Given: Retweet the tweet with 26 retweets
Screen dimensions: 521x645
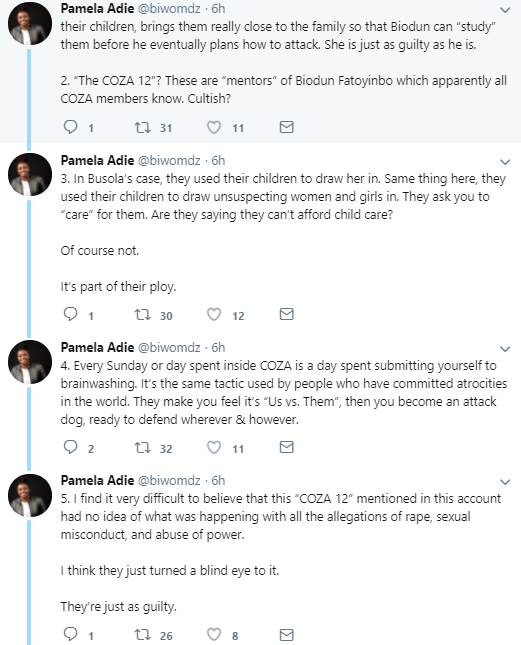Looking at the screenshot, I should pyautogui.click(x=143, y=635).
